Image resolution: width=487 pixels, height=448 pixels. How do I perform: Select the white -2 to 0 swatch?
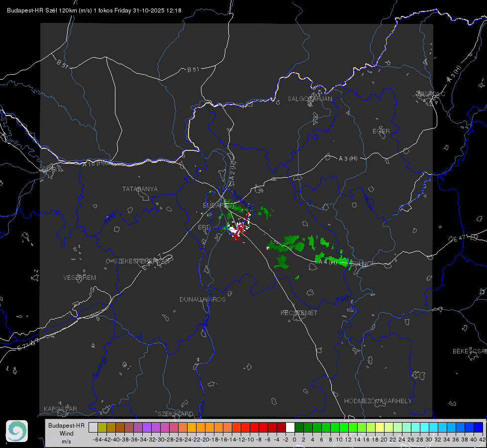pyautogui.click(x=290, y=428)
